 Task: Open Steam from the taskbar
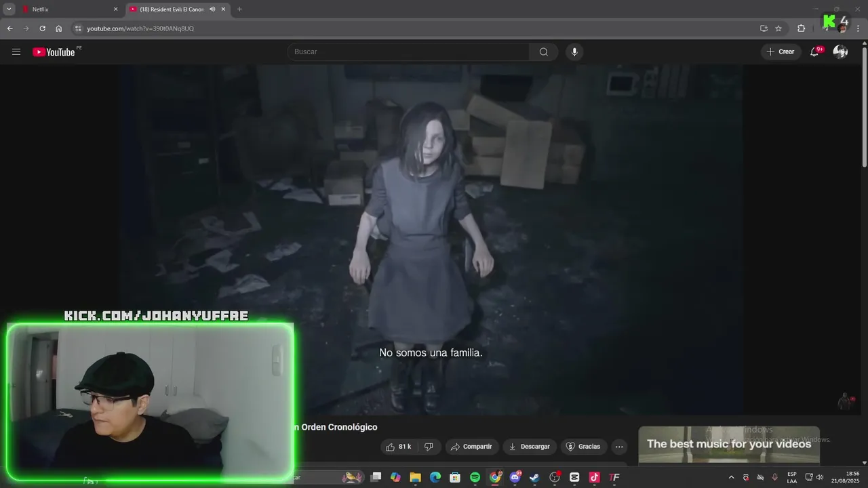(x=534, y=477)
